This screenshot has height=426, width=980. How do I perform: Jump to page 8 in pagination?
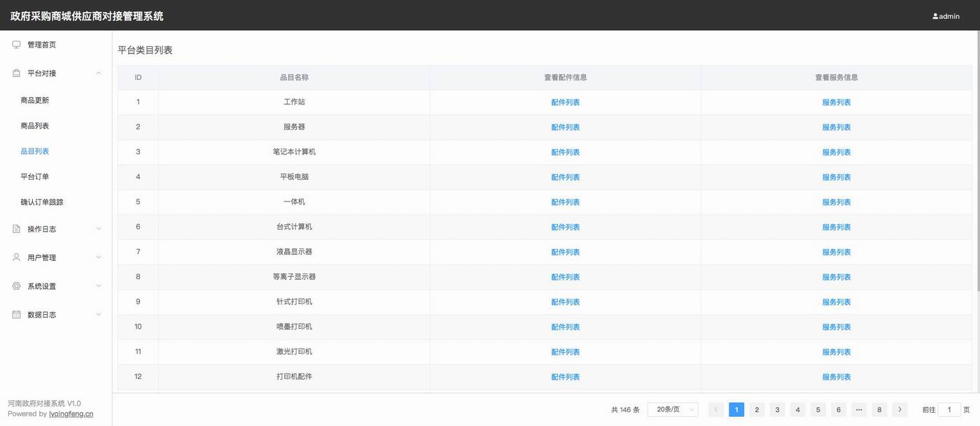879,410
